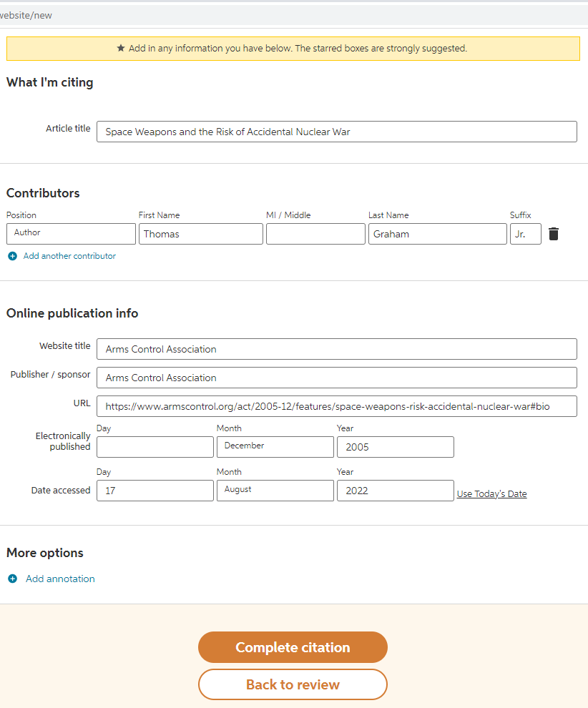Click the empty MI / Middle field
Viewport: 588px width, 708px height.
pyautogui.click(x=315, y=234)
